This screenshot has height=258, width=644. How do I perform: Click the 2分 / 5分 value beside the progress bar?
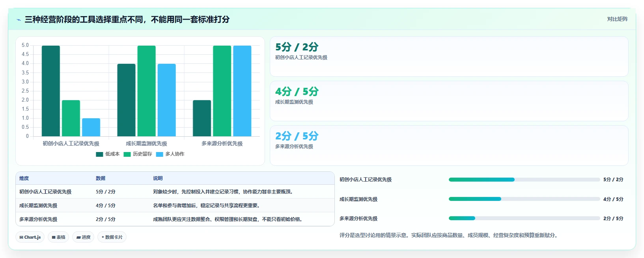click(x=613, y=219)
